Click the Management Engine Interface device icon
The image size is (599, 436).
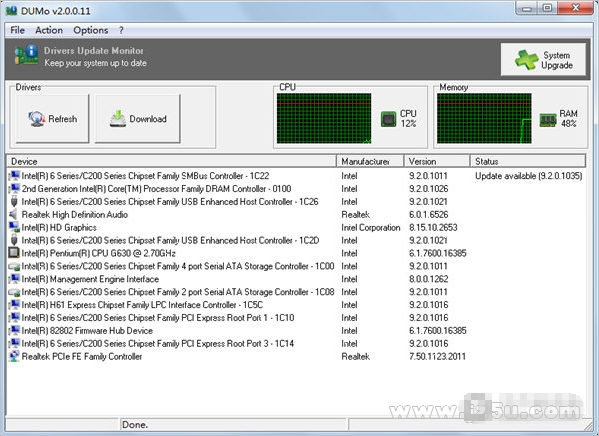click(14, 279)
